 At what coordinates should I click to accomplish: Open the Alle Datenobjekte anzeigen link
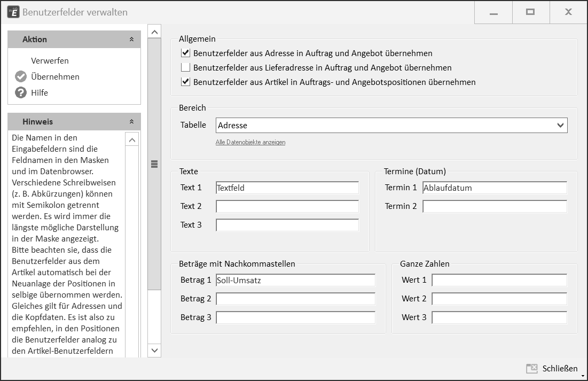tap(250, 142)
